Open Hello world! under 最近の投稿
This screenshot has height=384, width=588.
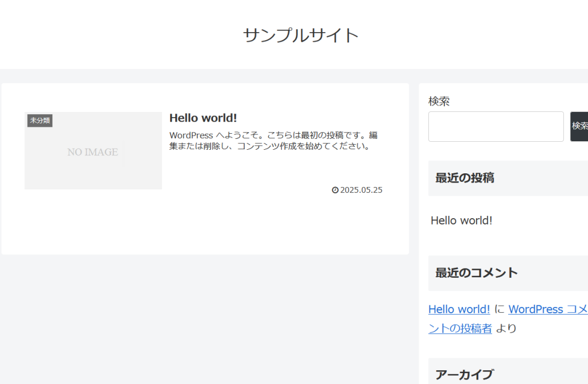coord(461,220)
